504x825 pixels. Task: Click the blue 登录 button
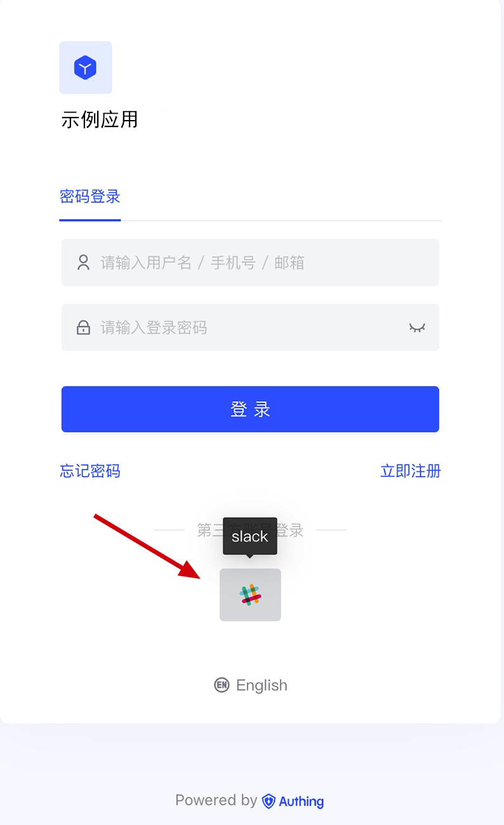(250, 409)
